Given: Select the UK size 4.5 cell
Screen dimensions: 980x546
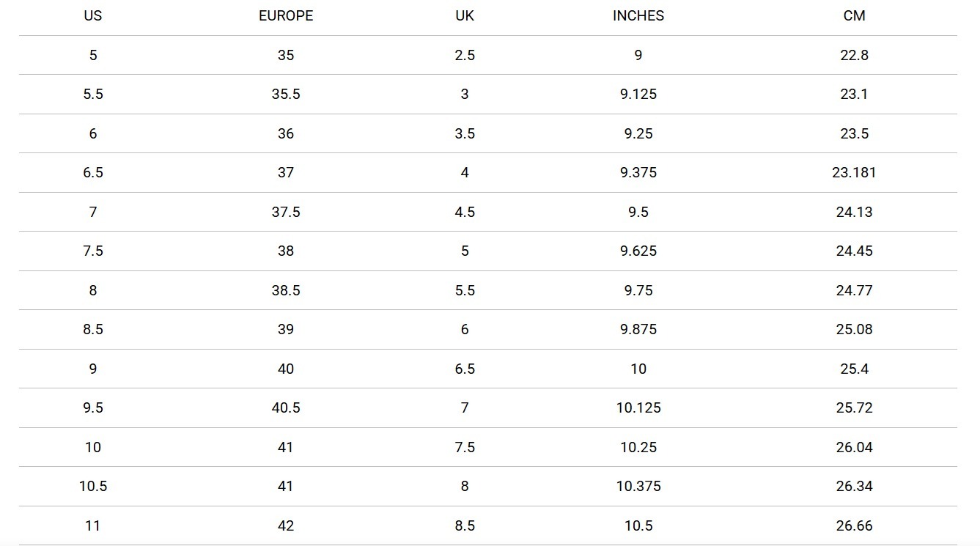Looking at the screenshot, I should click(x=465, y=212).
